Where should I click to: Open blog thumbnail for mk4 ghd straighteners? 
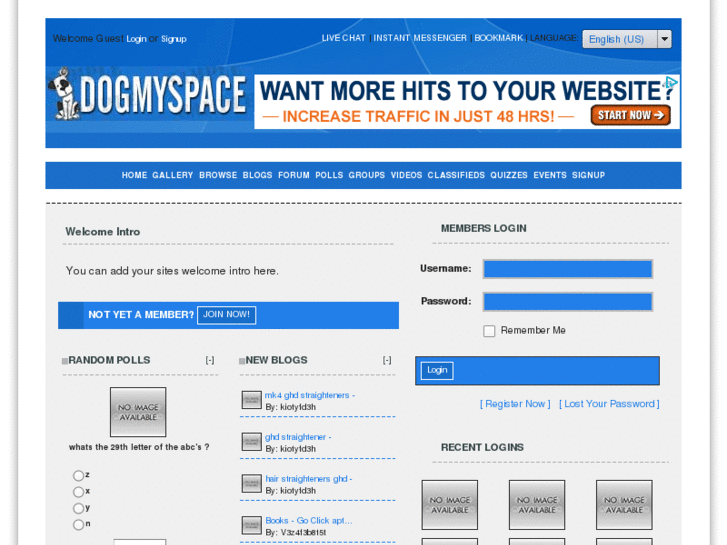[x=251, y=400]
